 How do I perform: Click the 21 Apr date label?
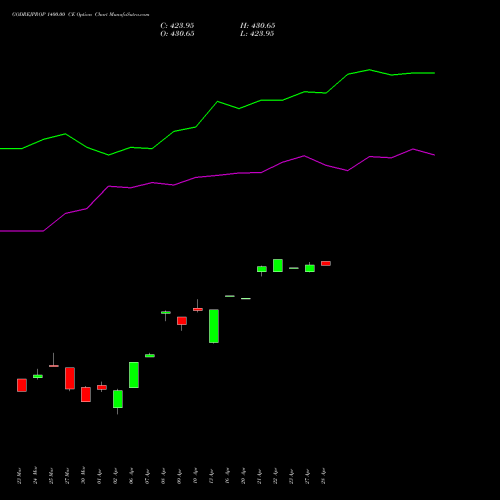[x=259, y=476]
